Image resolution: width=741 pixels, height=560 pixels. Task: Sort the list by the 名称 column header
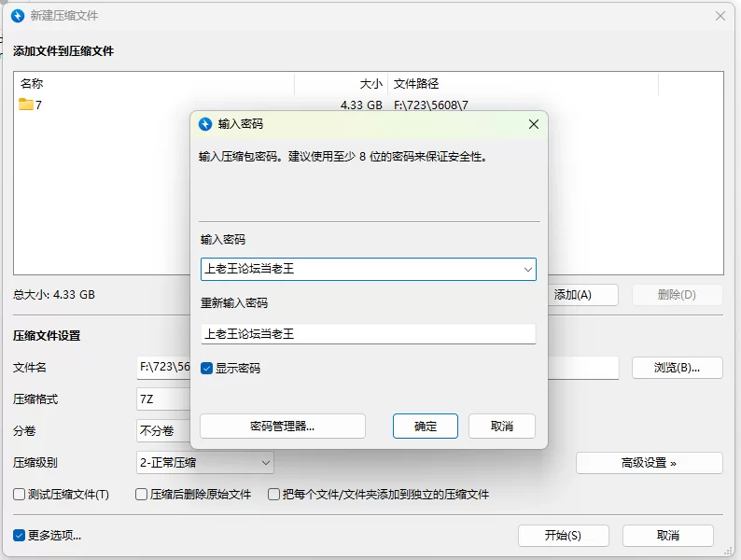point(154,84)
